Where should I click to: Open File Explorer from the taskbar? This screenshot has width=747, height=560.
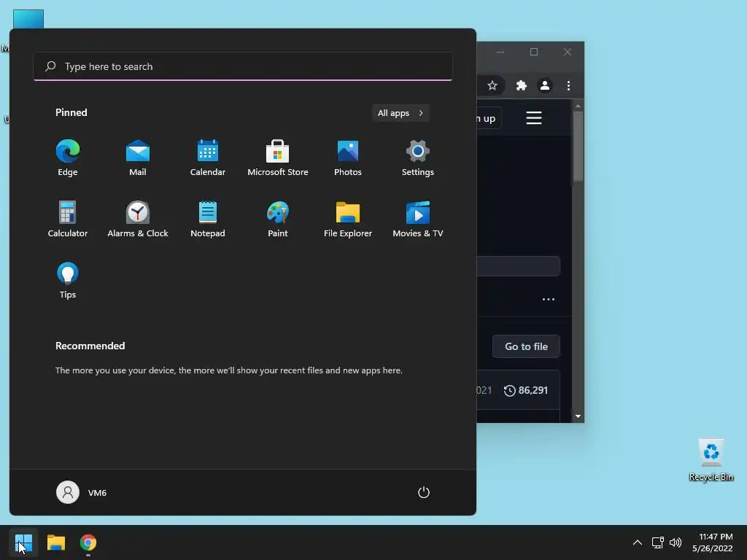point(55,542)
